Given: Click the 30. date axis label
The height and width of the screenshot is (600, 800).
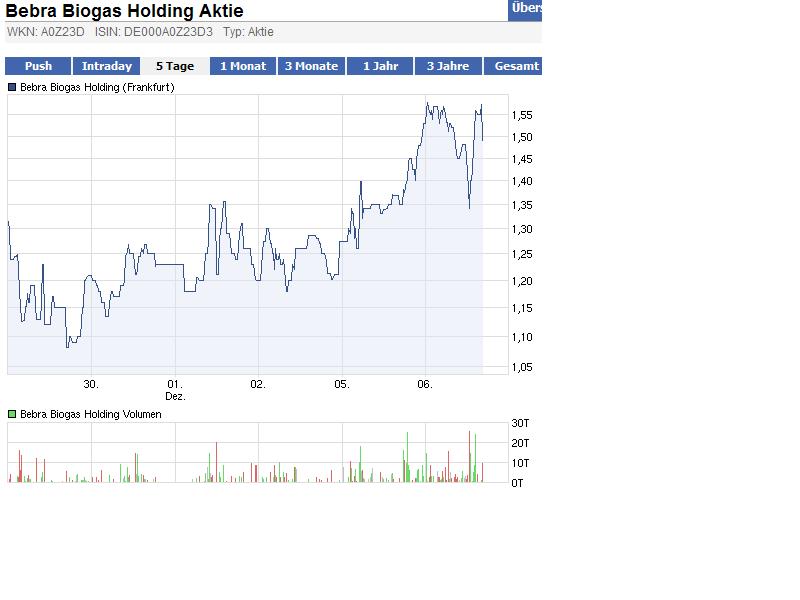Looking at the screenshot, I should (91, 385).
